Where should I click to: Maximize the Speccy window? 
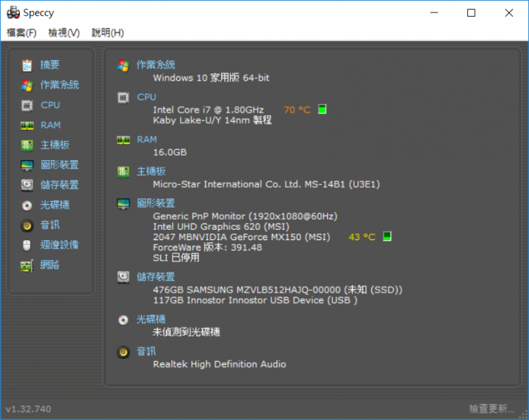[471, 12]
